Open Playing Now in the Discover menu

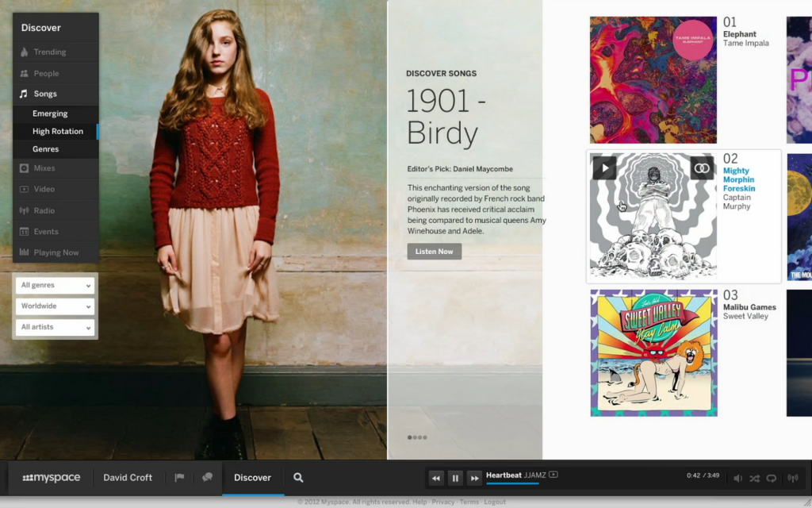[56, 252]
